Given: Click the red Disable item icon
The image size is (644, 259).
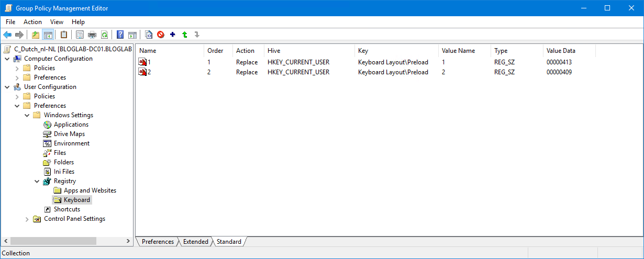Looking at the screenshot, I should [161, 35].
